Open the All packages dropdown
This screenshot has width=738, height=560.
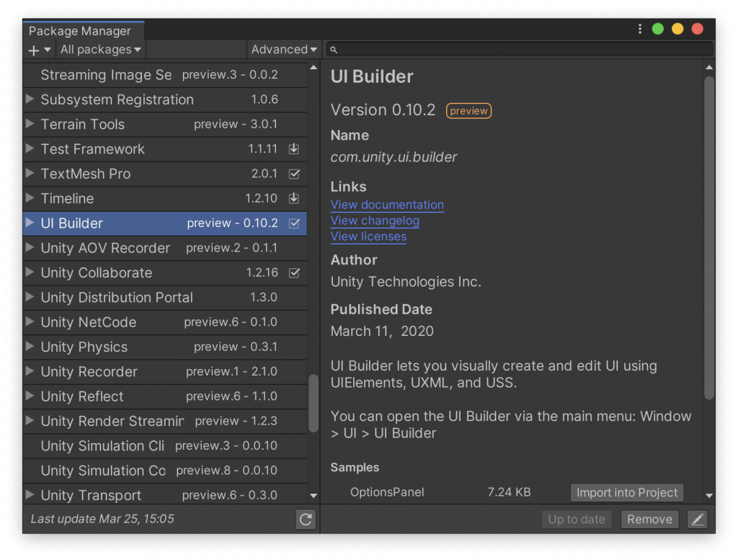tap(100, 49)
